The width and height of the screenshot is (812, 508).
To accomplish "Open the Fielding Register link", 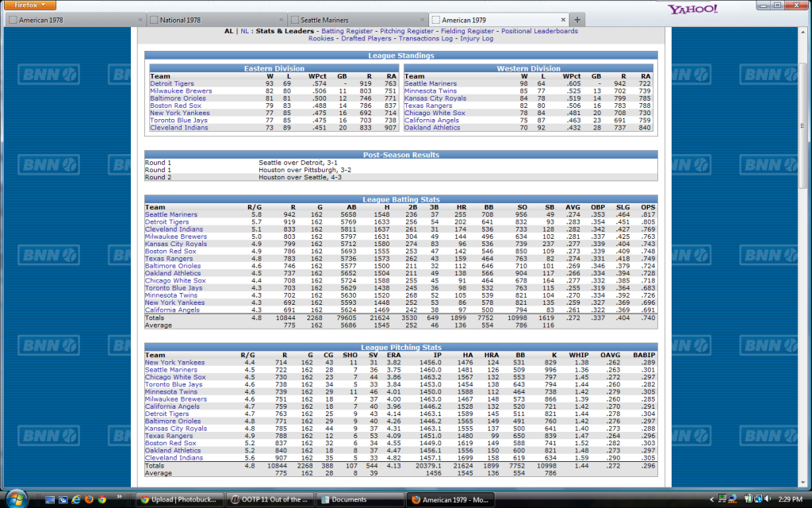I will tap(467, 31).
